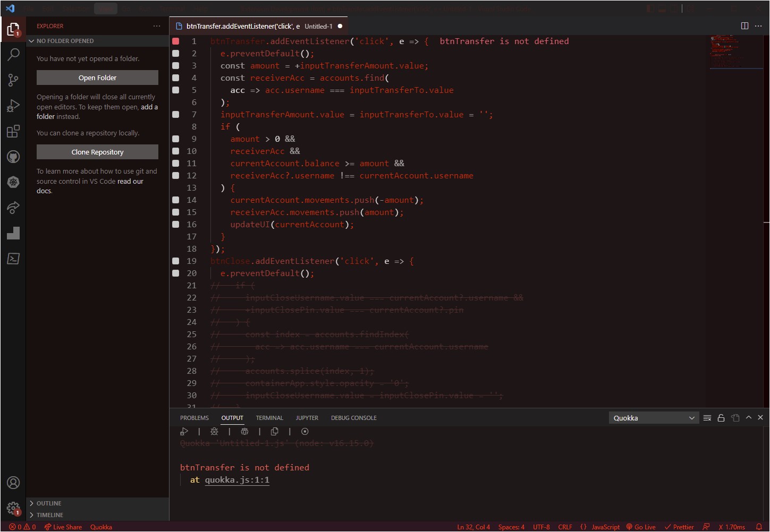Clear the output with the clear-output icon
Viewport: 770px width, 532px height.
coord(707,418)
